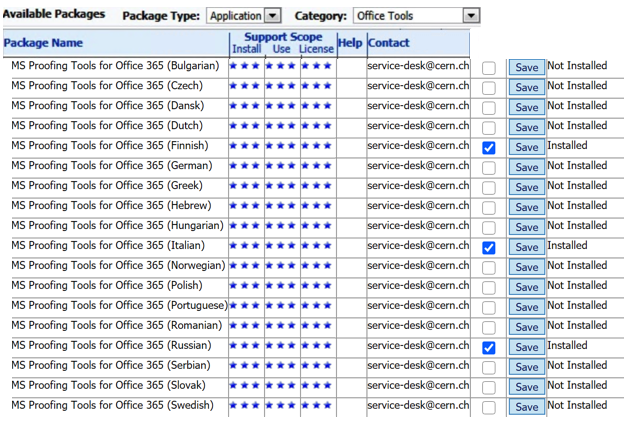
Task: Click the Use stars in the Italian row
Action: coord(280,246)
